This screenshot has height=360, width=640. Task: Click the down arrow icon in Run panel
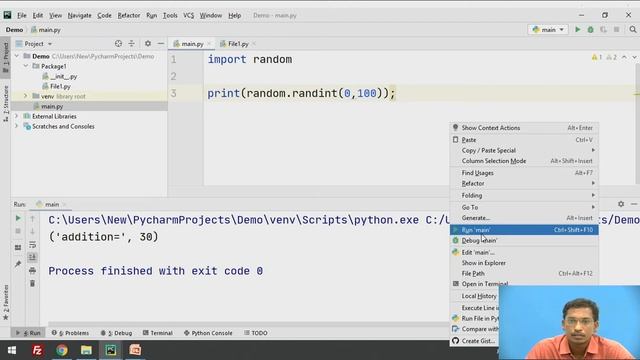pos(33,231)
